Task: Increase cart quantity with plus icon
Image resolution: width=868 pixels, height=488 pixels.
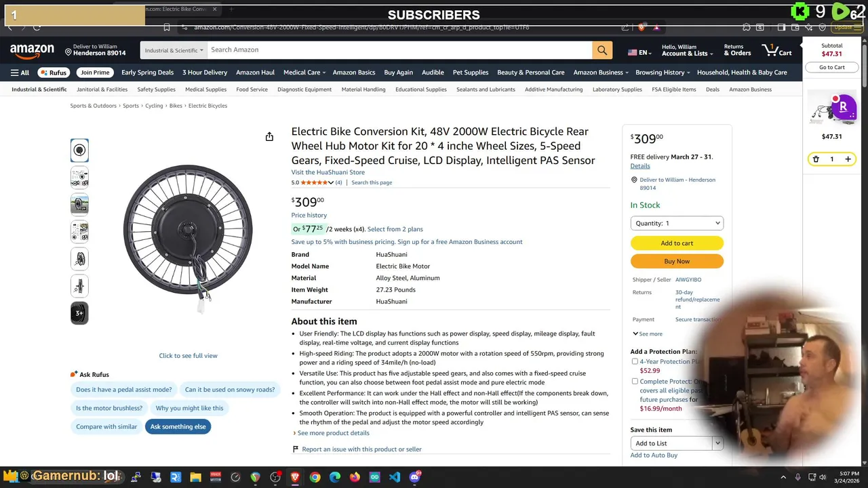Action: [848, 159]
